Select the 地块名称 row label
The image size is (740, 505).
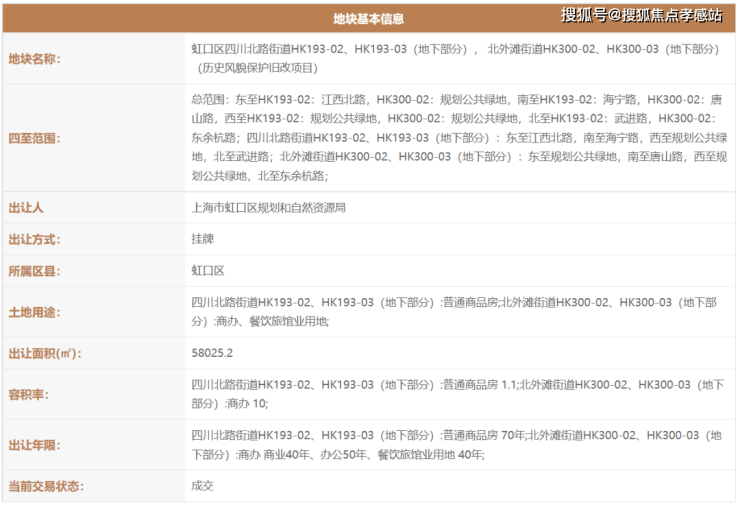coord(35,58)
